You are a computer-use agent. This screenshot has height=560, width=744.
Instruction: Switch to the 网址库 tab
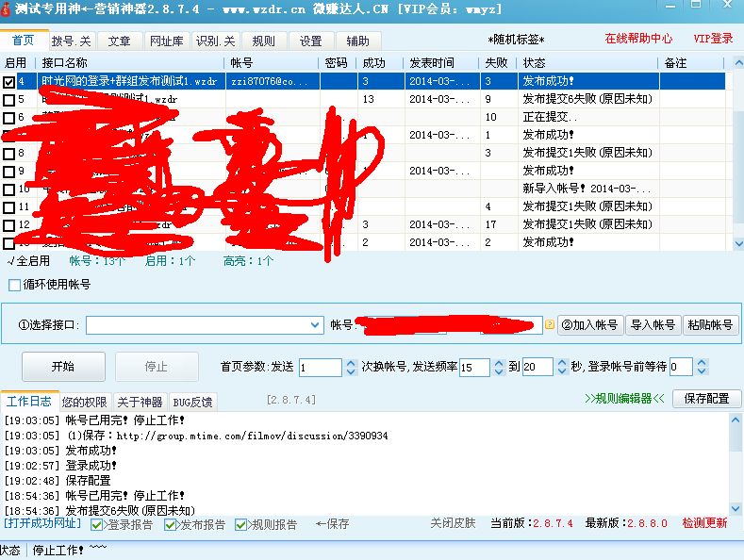coord(167,41)
